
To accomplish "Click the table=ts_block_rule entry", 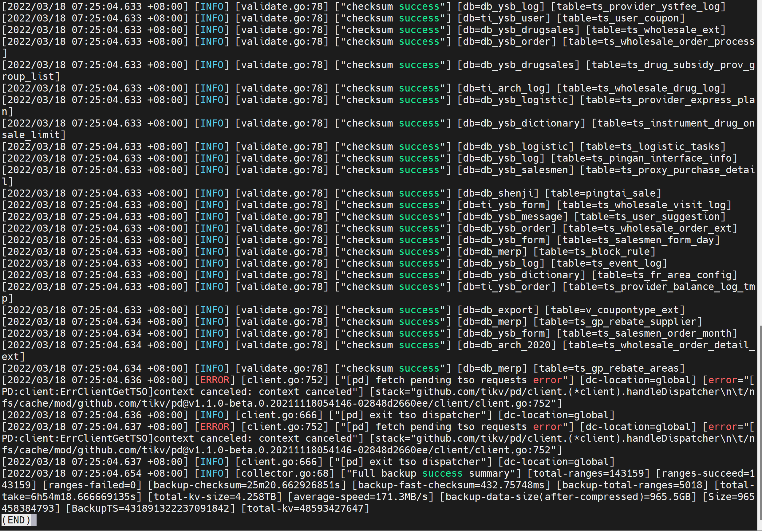I will pyautogui.click(x=594, y=252).
